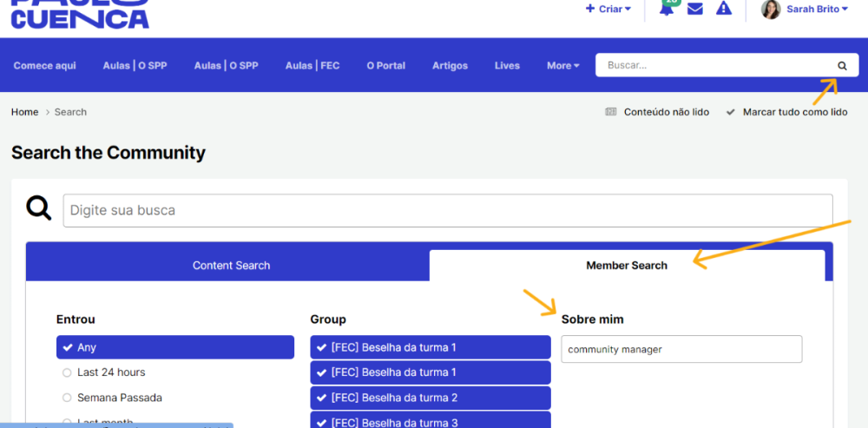Image resolution: width=868 pixels, height=428 pixels.
Task: Go to Home in the breadcrumb
Action: tap(24, 112)
